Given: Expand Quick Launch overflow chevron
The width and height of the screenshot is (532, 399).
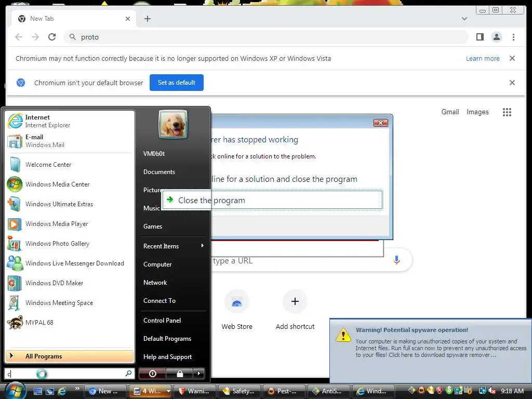Looking at the screenshot, I should coord(77,389).
